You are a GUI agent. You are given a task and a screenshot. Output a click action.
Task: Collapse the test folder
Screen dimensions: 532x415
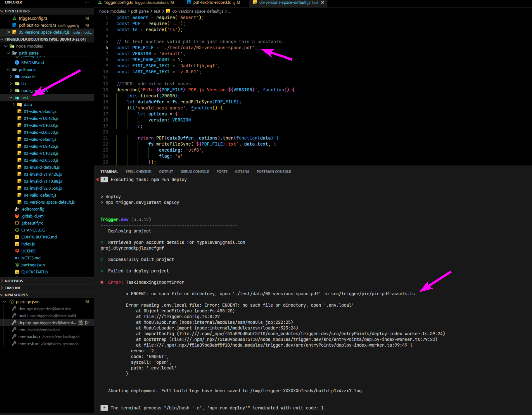point(11,97)
